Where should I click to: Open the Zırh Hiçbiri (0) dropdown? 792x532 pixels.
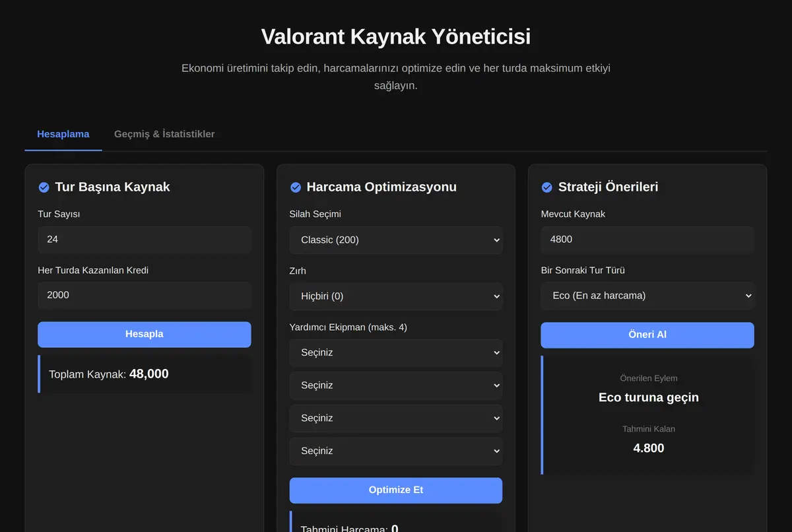click(396, 296)
